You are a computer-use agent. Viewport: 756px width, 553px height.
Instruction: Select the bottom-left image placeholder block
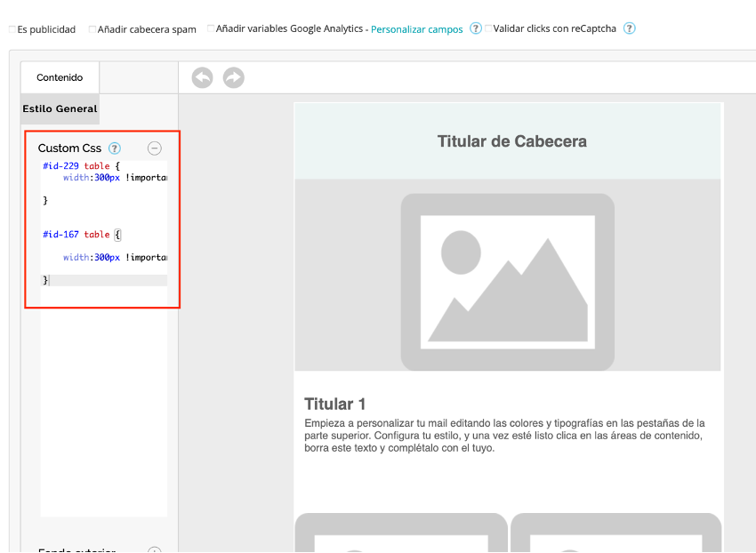(401, 533)
